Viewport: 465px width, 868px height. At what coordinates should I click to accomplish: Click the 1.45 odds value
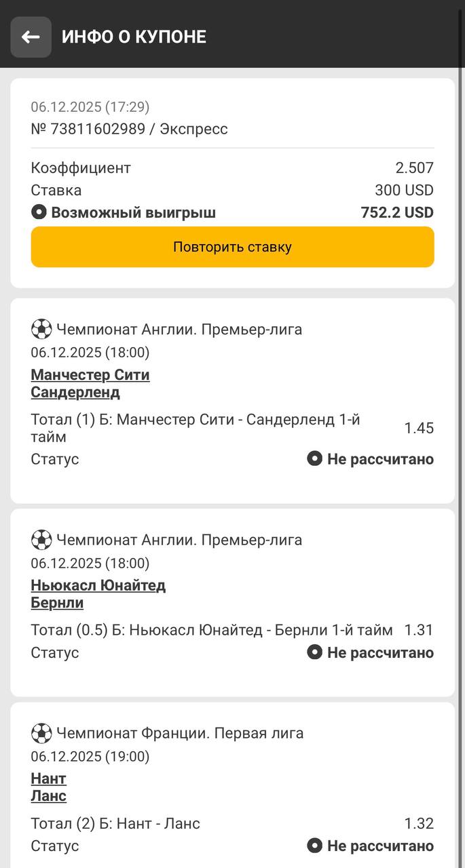tap(419, 428)
